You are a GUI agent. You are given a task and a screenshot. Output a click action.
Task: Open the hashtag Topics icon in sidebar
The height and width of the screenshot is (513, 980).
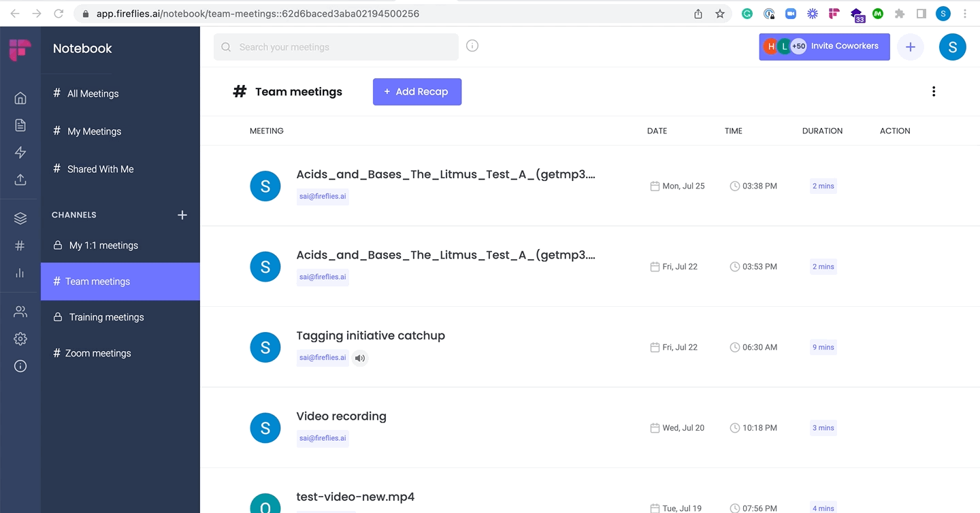20,246
